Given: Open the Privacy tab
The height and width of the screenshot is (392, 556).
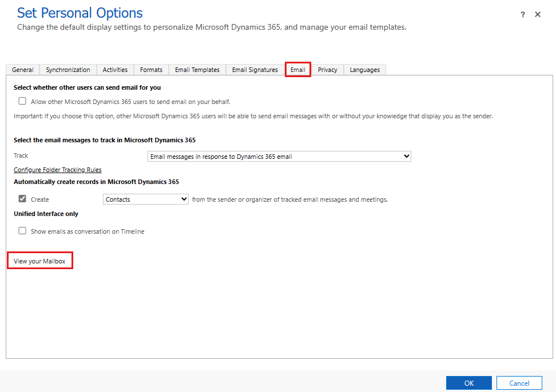Looking at the screenshot, I should click(328, 70).
